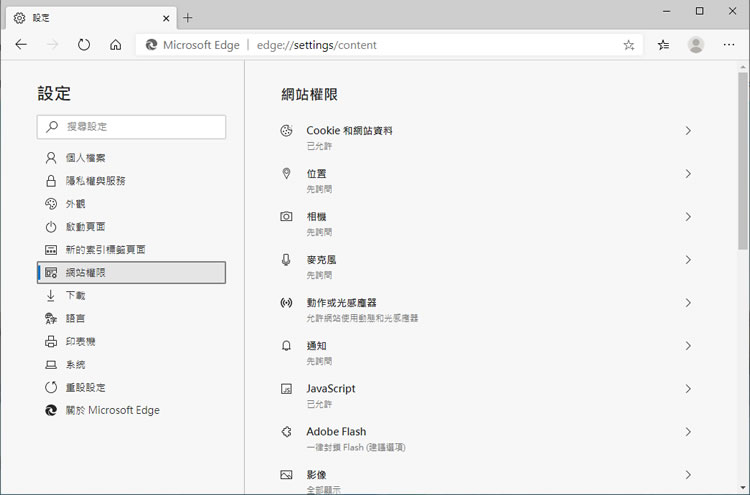Click the microphone icon next to 麥克風
The height and width of the screenshot is (495, 750).
pyautogui.click(x=286, y=260)
